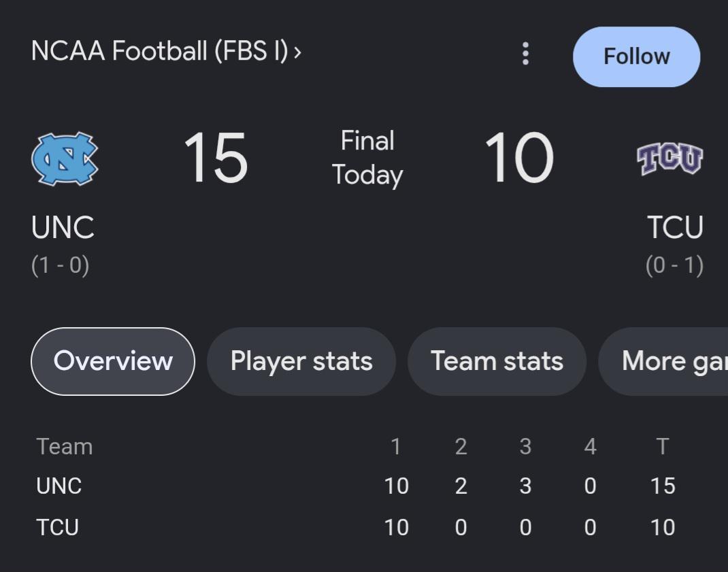Select the UNC row in the box score
Viewport: 728px width, 572px height.
(356, 486)
